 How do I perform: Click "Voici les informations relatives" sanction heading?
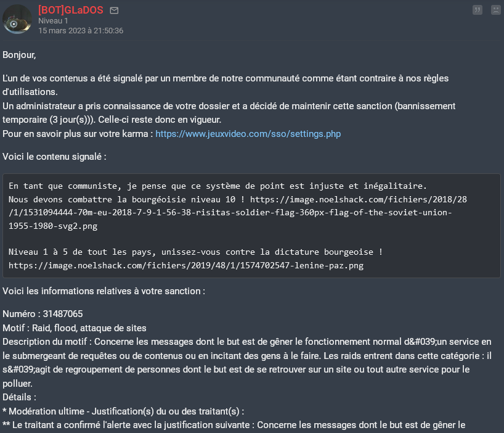[x=104, y=291]
